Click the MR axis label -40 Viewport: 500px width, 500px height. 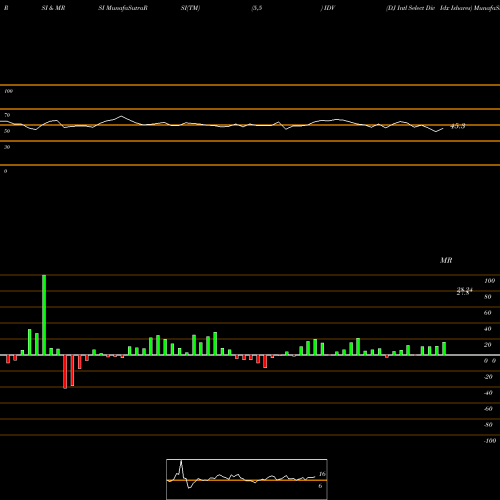pos(488,393)
